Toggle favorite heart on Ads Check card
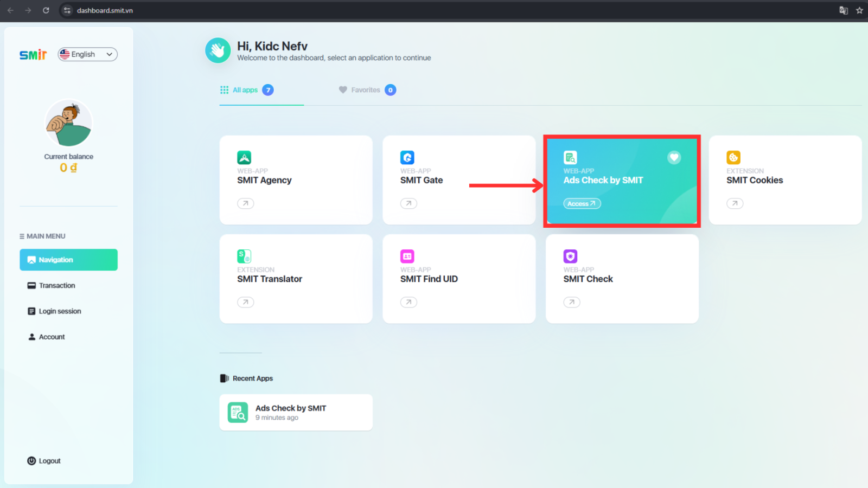The width and height of the screenshot is (868, 488). (674, 158)
